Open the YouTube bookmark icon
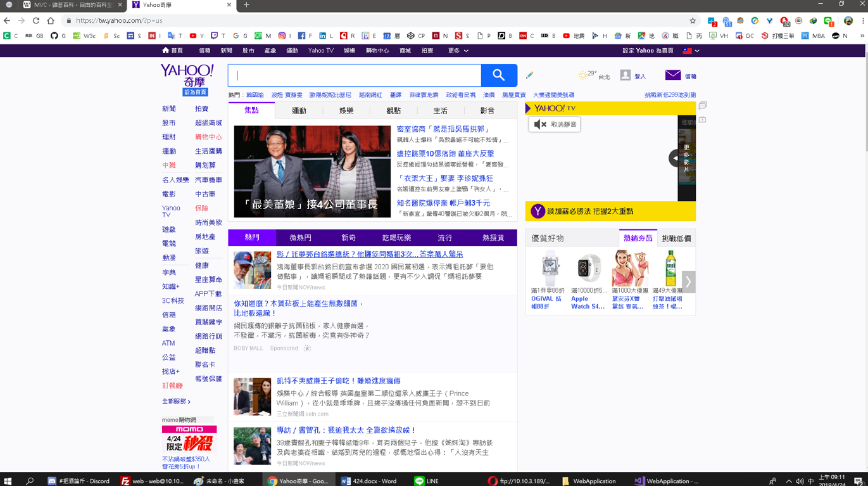 (193, 35)
